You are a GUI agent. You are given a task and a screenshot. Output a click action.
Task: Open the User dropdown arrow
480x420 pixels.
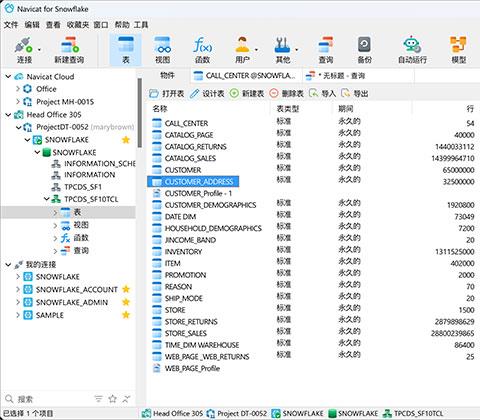tap(256, 50)
